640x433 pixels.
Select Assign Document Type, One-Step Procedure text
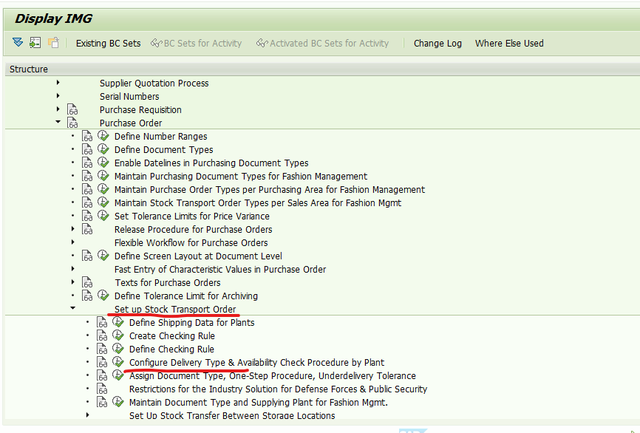point(273,376)
